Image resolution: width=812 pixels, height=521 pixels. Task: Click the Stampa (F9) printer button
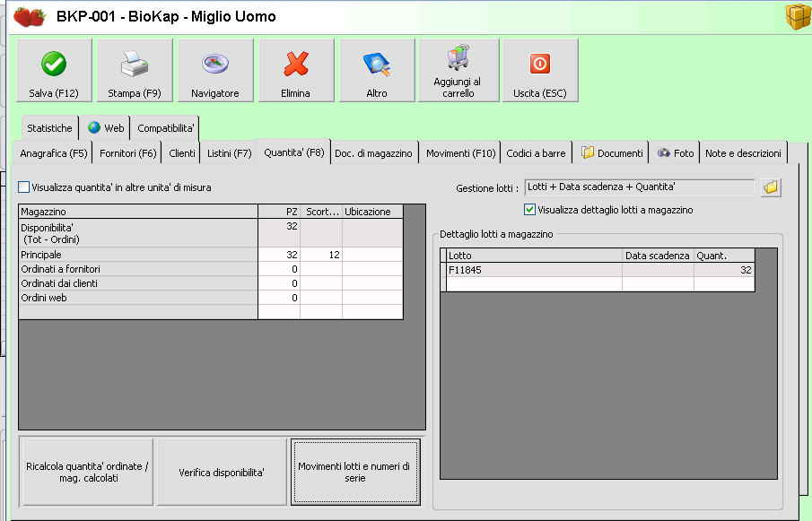point(135,71)
